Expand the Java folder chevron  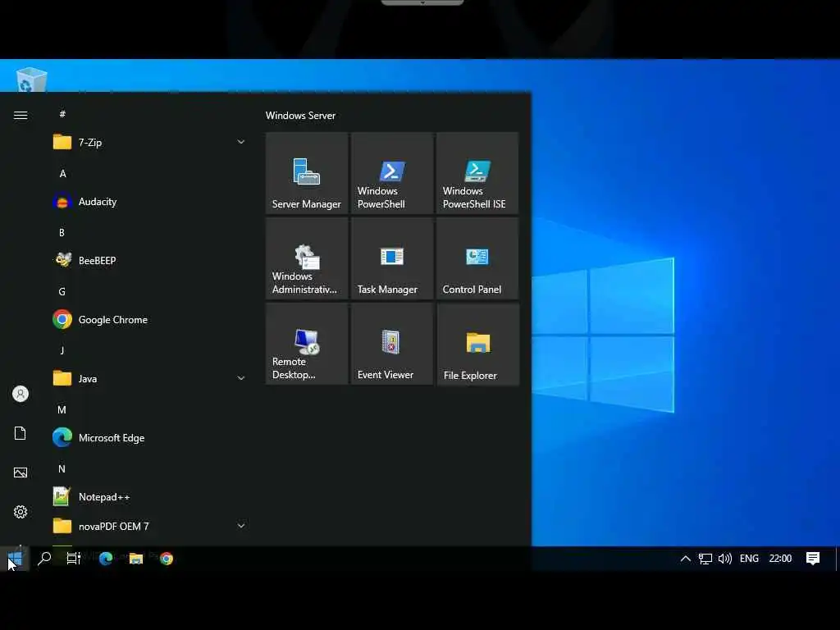(x=241, y=378)
